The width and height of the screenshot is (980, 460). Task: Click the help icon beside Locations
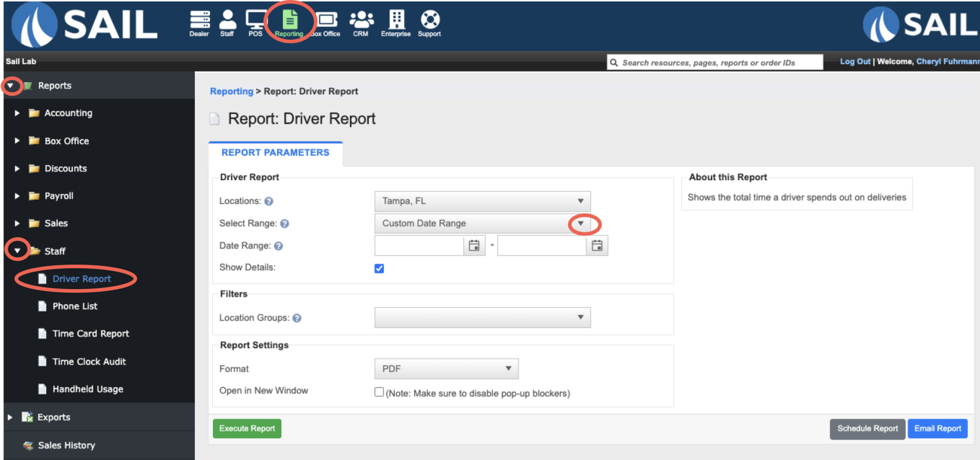(269, 201)
